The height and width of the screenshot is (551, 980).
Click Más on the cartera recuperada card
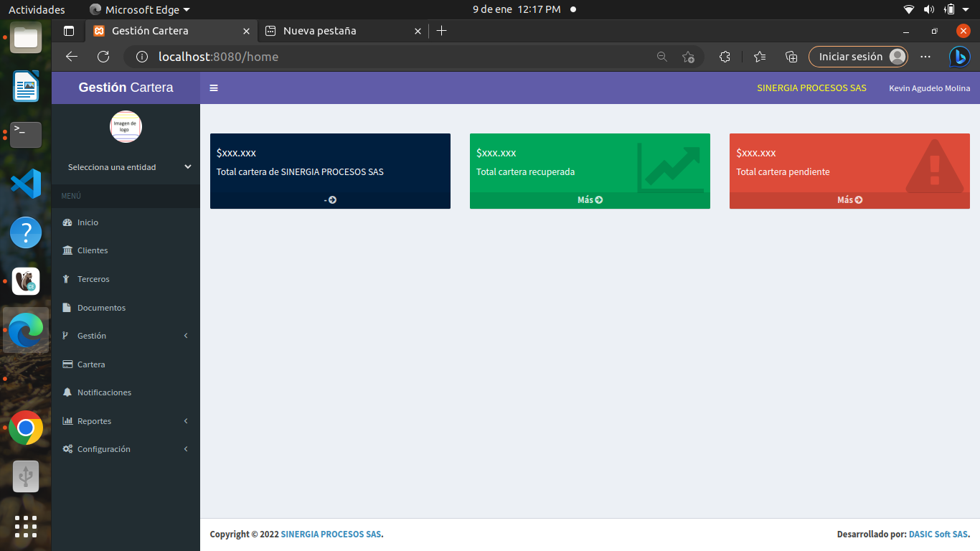[x=590, y=200]
